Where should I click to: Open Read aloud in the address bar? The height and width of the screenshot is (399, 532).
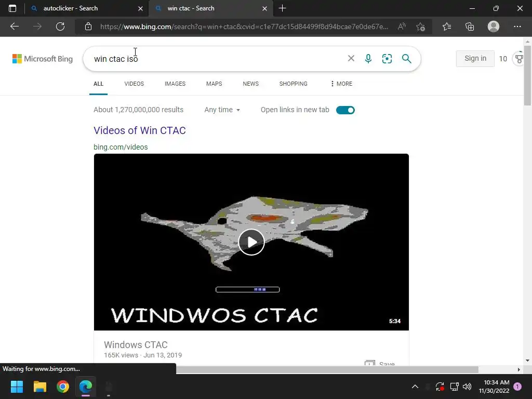(x=402, y=26)
